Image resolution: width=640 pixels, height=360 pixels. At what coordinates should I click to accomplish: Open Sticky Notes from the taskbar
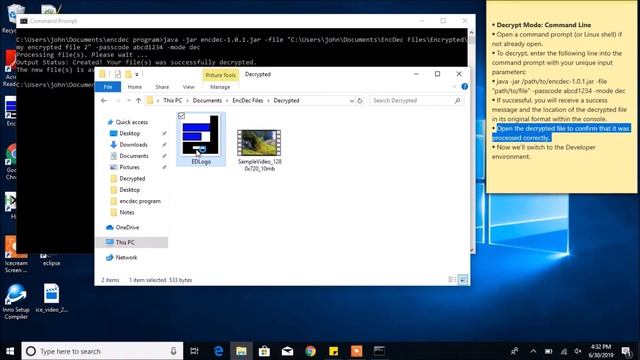[333, 351]
